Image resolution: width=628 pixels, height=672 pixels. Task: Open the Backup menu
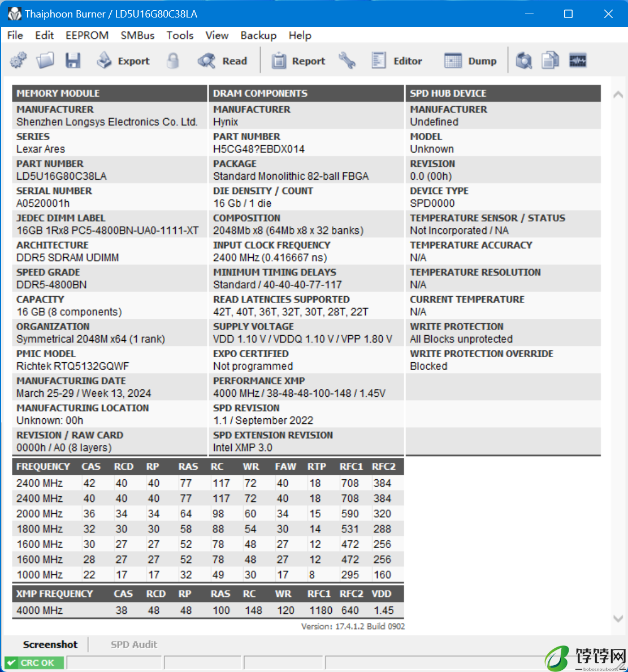pyautogui.click(x=258, y=35)
